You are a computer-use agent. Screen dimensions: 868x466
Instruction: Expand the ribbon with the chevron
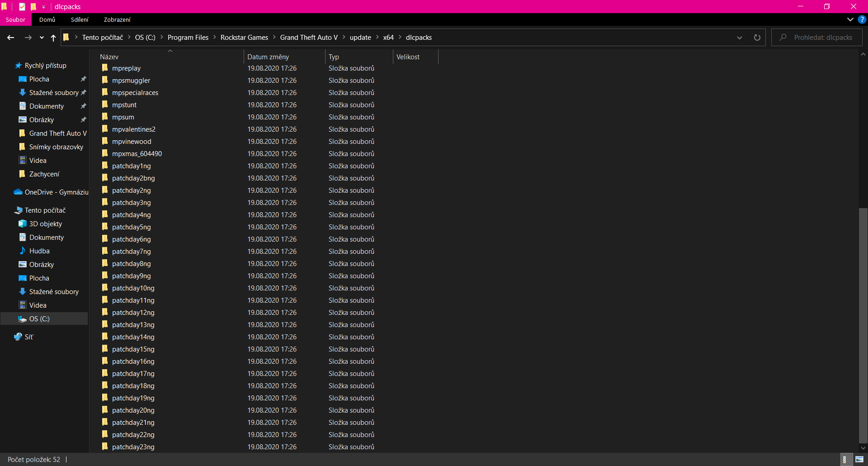click(x=849, y=19)
